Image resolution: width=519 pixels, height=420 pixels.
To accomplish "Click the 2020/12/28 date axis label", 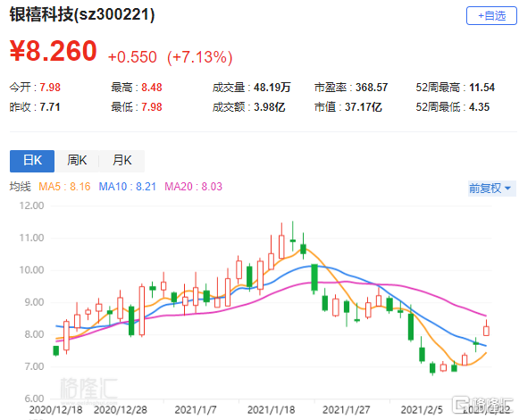I will [121, 410].
